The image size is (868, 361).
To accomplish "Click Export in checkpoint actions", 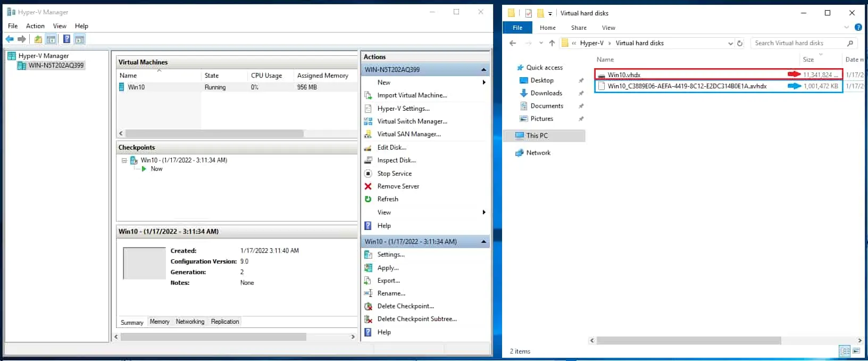I will point(388,281).
